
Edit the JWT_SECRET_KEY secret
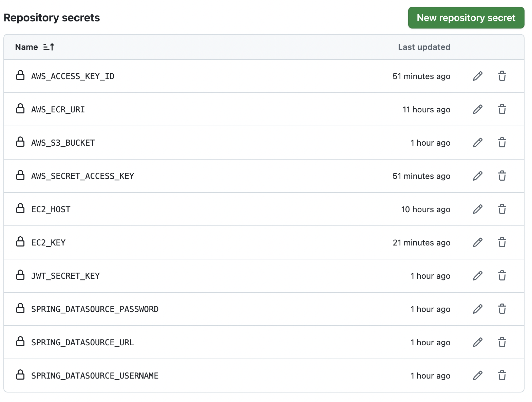click(x=478, y=276)
